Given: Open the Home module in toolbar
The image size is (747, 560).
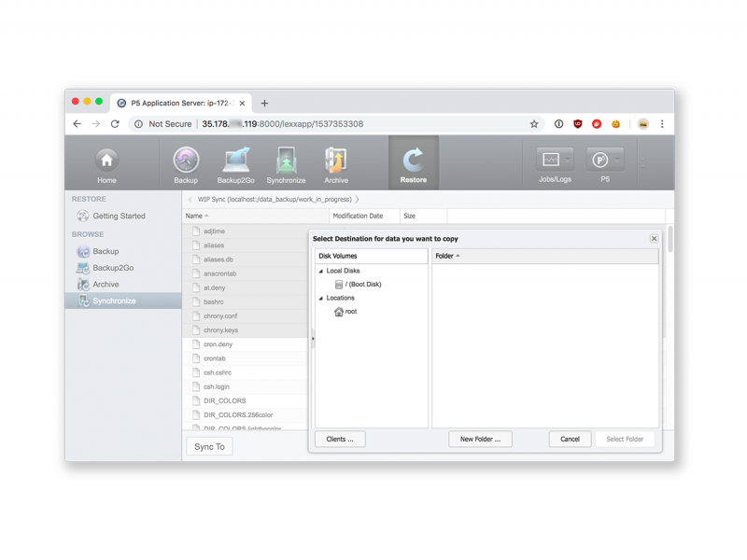Looking at the screenshot, I should coord(106,165).
